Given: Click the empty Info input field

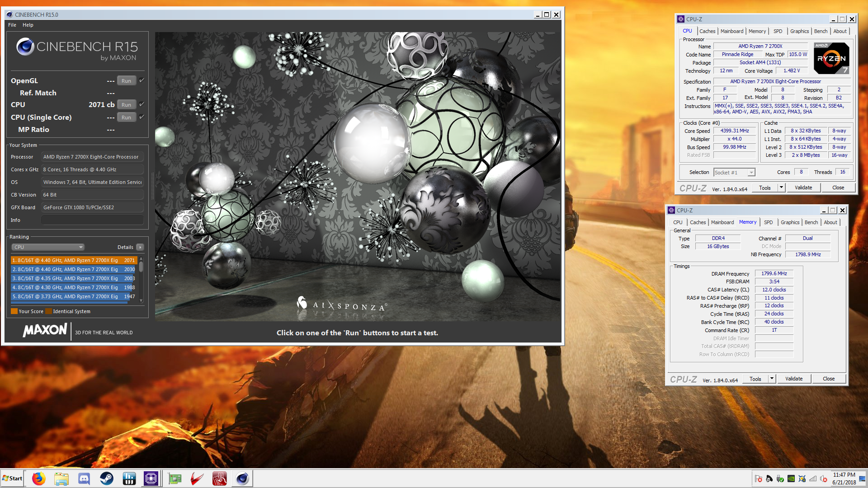Looking at the screenshot, I should pos(92,220).
